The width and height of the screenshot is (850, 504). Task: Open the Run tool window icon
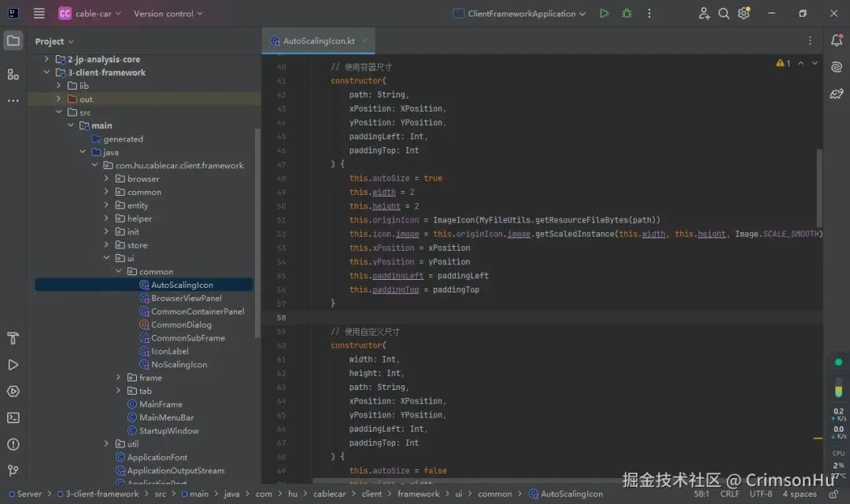pyautogui.click(x=13, y=365)
